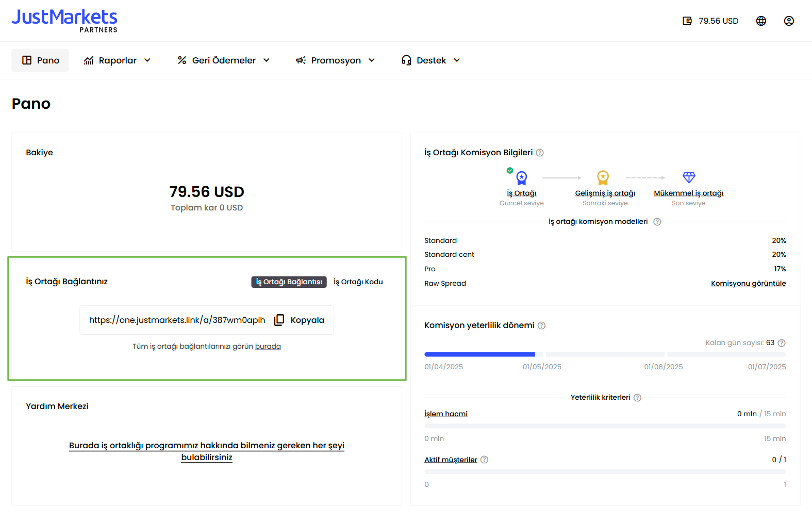This screenshot has height=522, width=812.
Task: Expand the Destek dropdown chevron
Action: pos(457,60)
